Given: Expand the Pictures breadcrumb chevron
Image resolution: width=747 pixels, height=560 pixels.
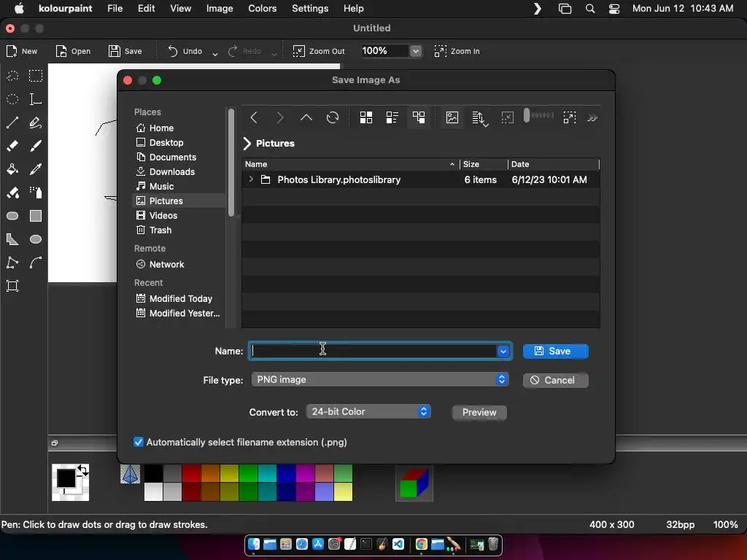Looking at the screenshot, I should 247,144.
